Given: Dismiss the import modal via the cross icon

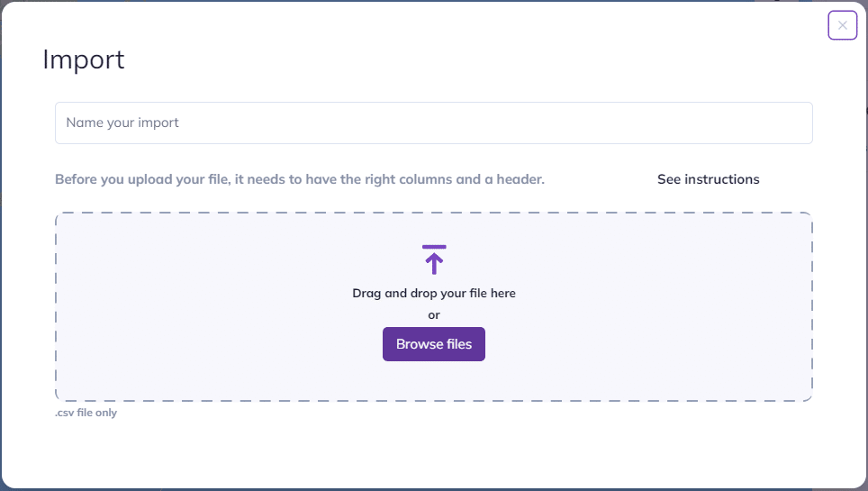Looking at the screenshot, I should [x=842, y=25].
